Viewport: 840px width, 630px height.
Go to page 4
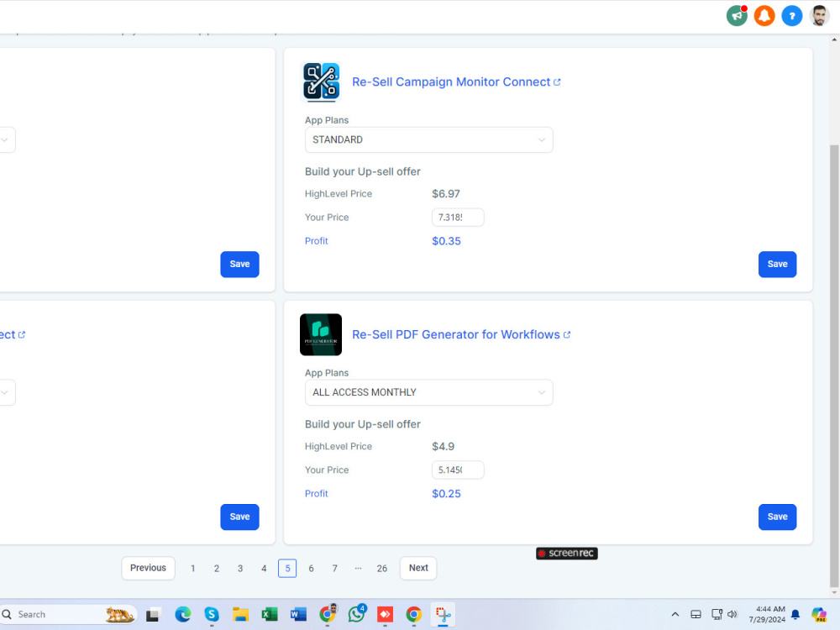(x=264, y=569)
